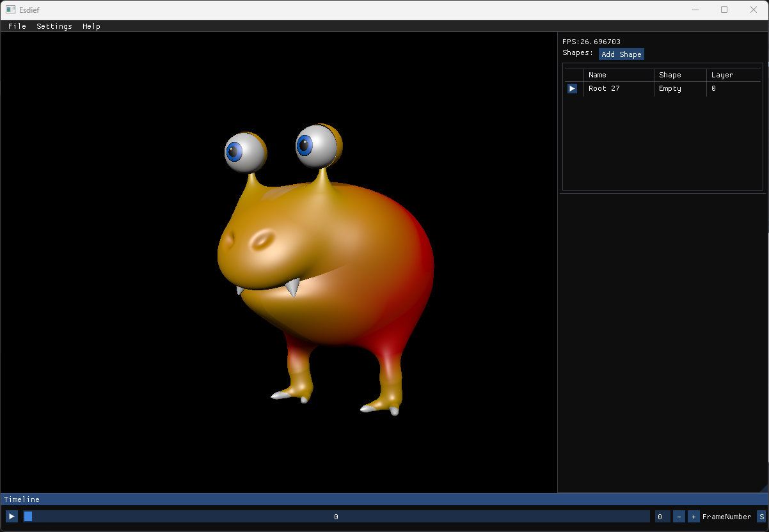This screenshot has width=769, height=532.
Task: Open the Help menu
Action: pyautogui.click(x=91, y=26)
